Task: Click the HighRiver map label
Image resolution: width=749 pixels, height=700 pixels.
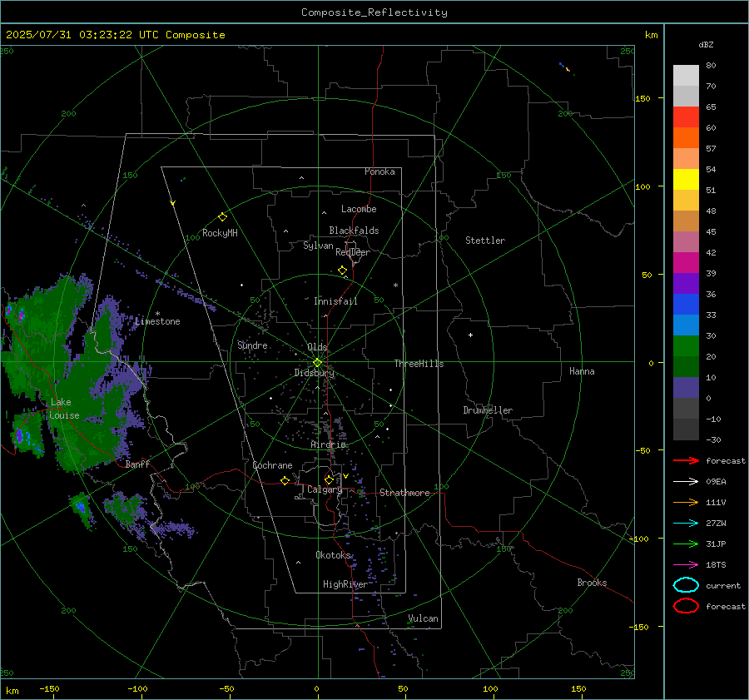Action: [345, 584]
